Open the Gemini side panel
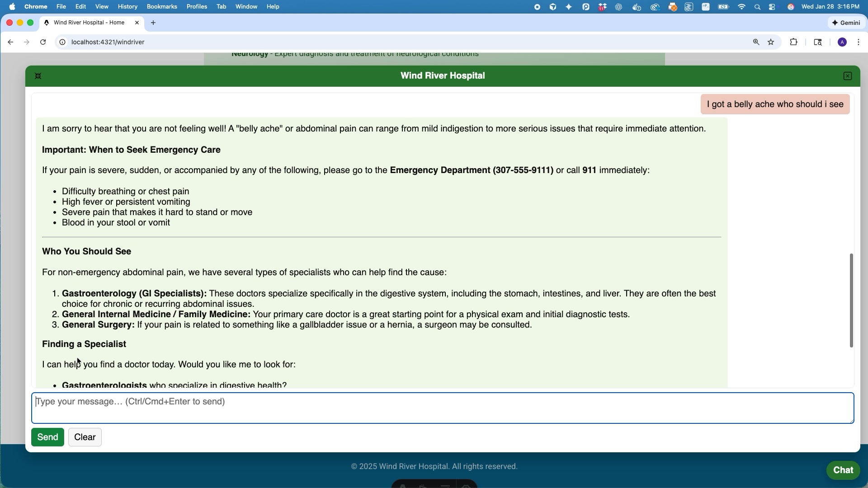The image size is (868, 488). 846,23
